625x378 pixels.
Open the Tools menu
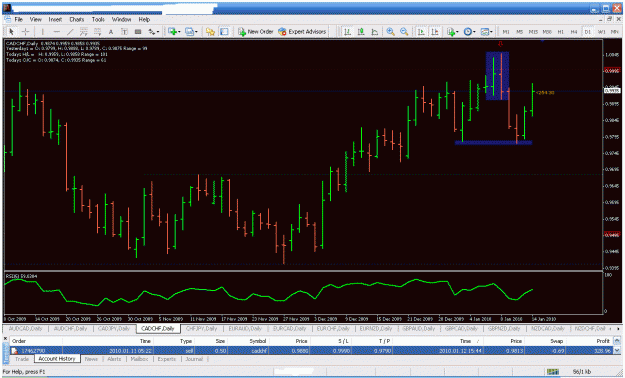coord(98,19)
